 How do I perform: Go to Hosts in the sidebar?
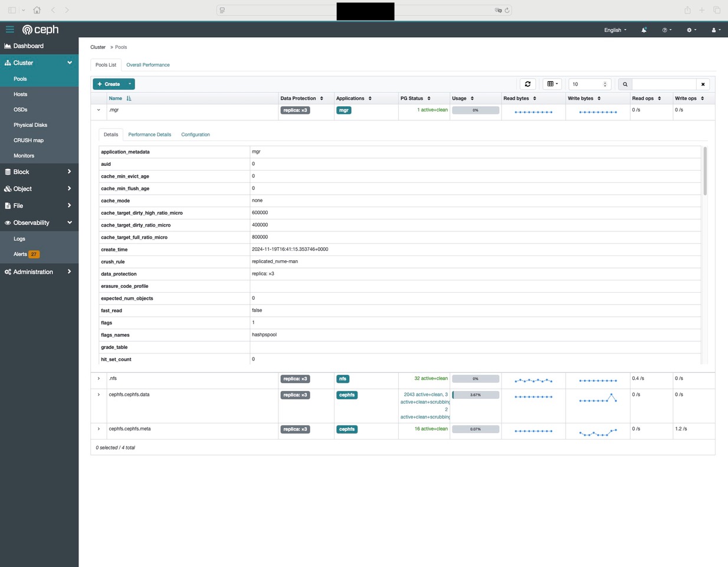(x=39, y=94)
